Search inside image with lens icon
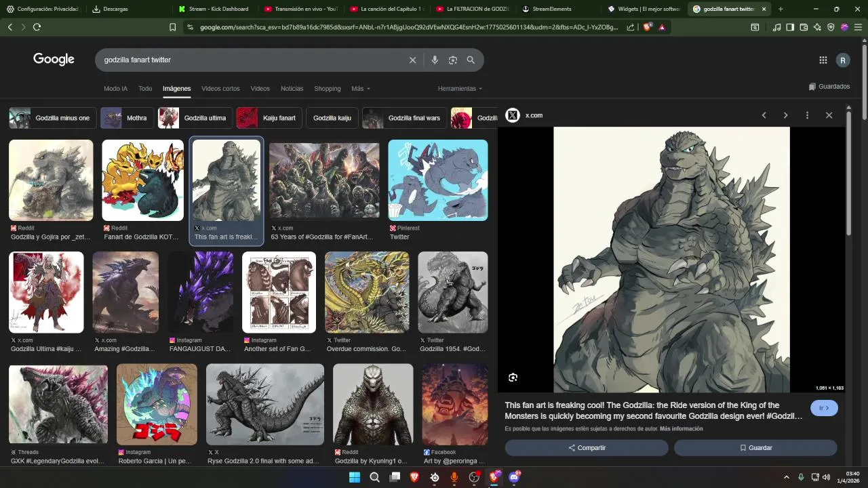 coord(513,378)
